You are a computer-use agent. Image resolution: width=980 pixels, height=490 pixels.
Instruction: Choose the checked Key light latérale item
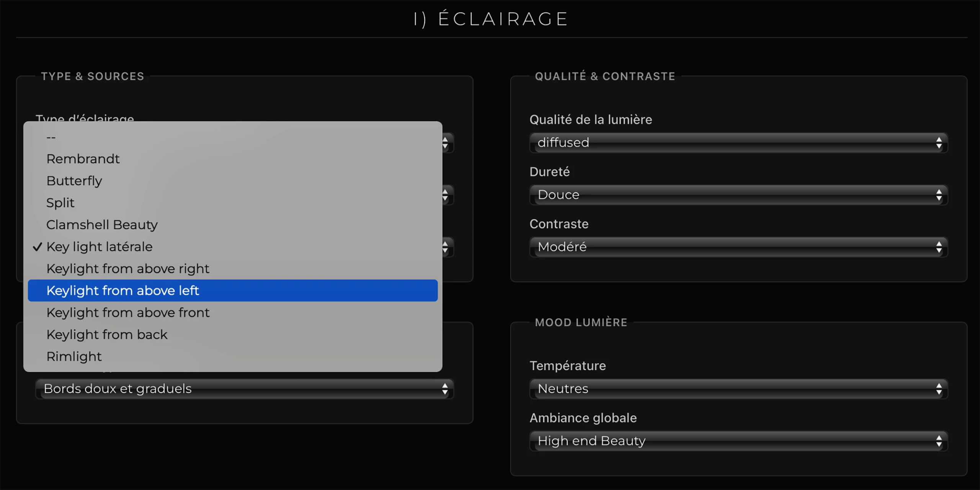[x=99, y=247]
